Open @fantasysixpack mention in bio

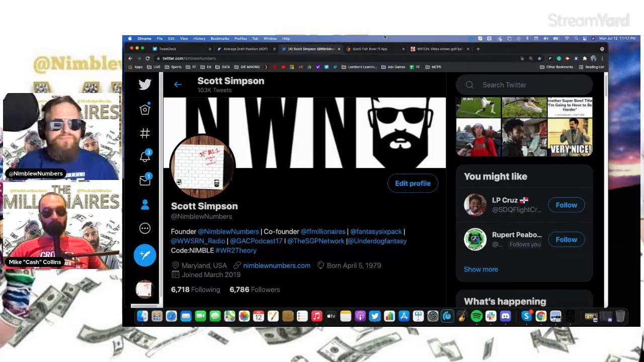point(376,232)
